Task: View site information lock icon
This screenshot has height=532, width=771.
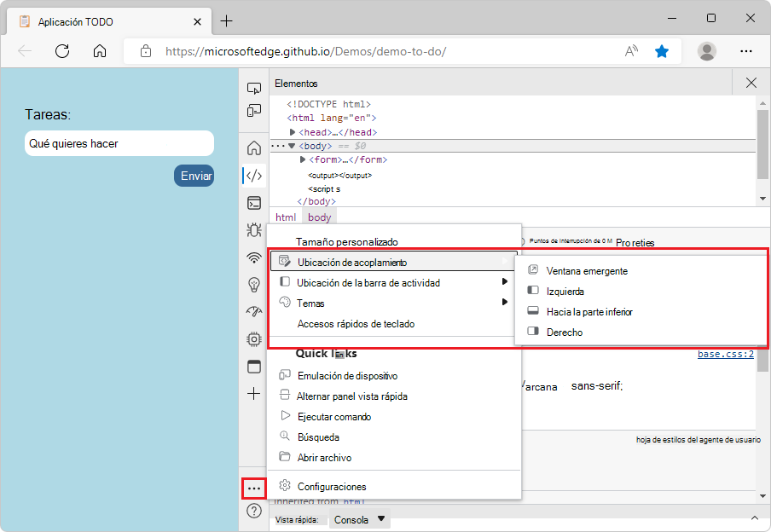Action: click(146, 51)
